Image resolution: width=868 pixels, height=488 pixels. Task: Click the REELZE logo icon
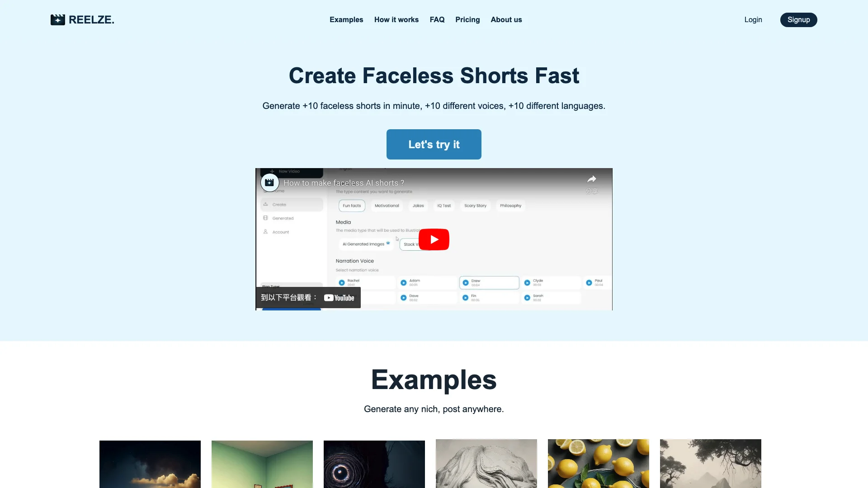57,20
